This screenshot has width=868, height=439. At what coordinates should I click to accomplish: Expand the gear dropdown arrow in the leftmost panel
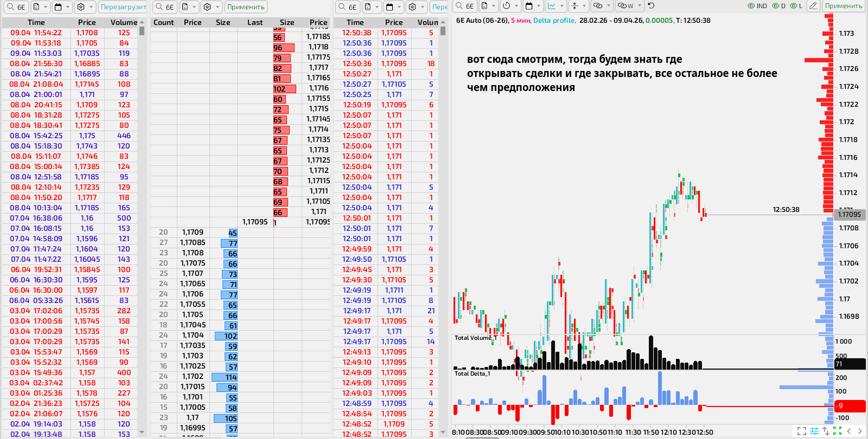pos(91,7)
